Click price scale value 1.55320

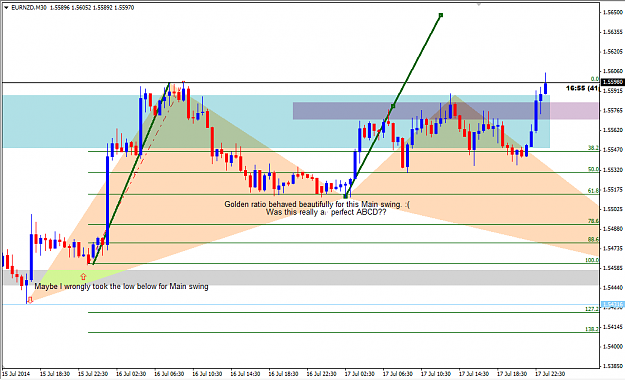click(x=613, y=170)
